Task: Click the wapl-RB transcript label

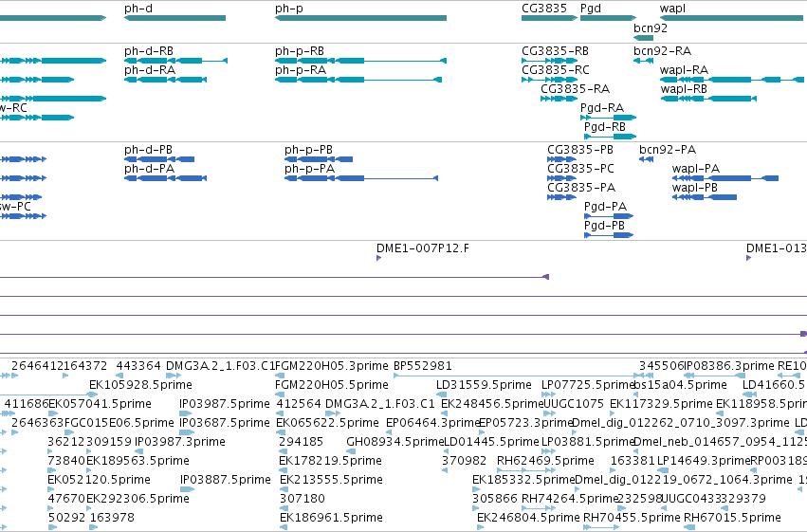Action: tap(684, 89)
